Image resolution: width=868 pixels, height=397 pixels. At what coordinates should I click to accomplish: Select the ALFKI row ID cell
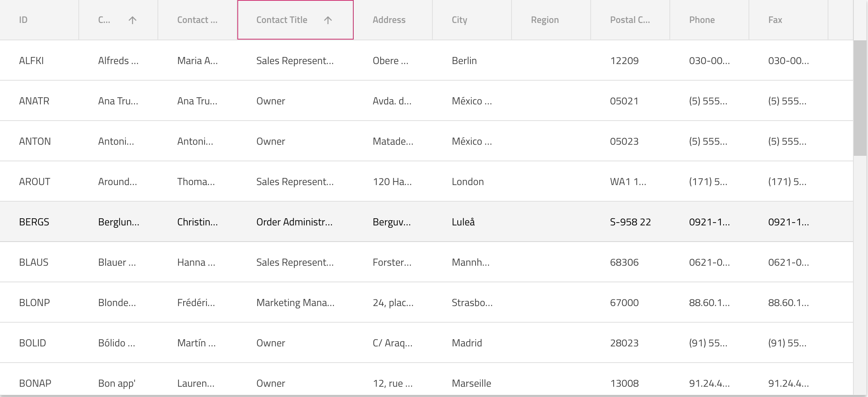pyautogui.click(x=31, y=60)
